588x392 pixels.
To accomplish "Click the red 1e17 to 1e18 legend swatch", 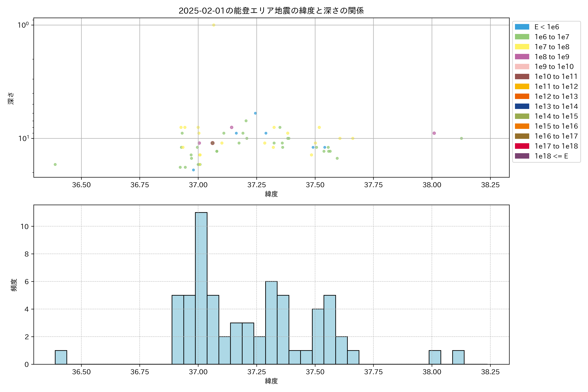I will point(522,146).
